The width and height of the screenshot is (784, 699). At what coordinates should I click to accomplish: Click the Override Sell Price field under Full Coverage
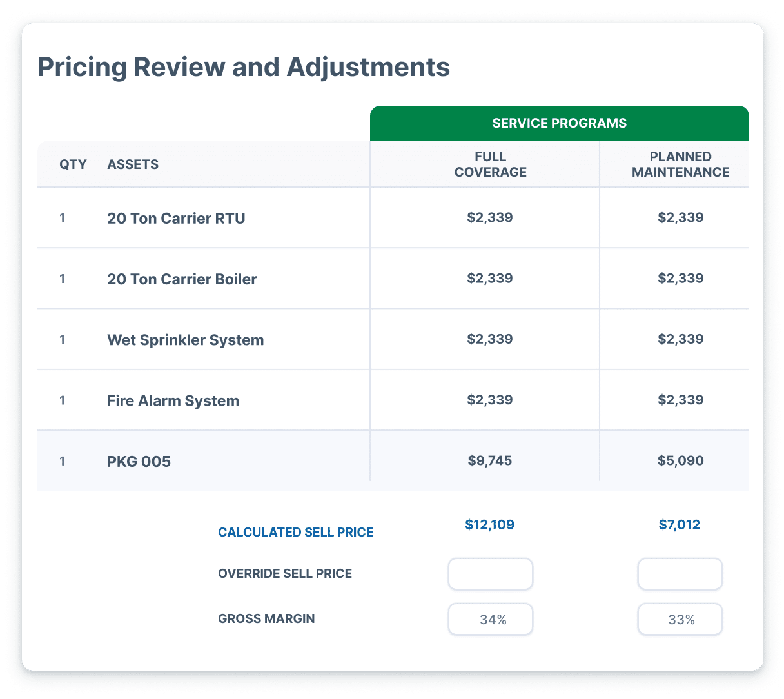pos(491,574)
